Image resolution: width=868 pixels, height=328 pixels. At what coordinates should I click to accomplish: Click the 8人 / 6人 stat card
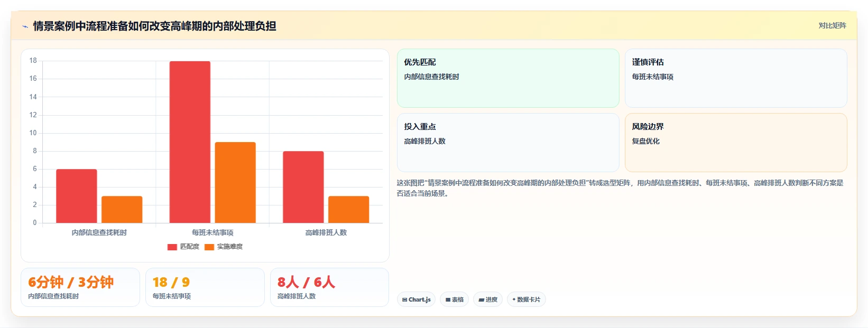329,287
